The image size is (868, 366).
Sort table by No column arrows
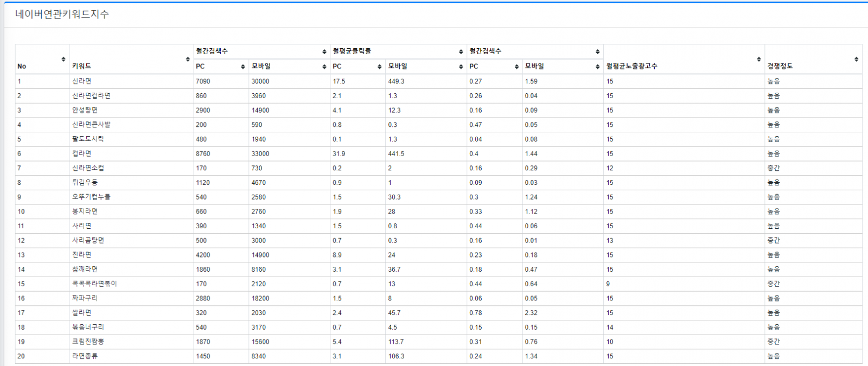point(63,59)
